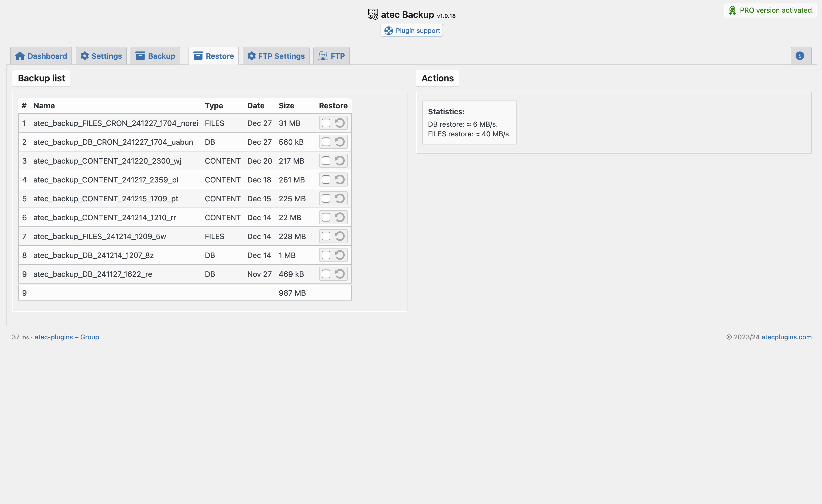The height and width of the screenshot is (504, 822).
Task: Click the Restore column header
Action: point(333,106)
